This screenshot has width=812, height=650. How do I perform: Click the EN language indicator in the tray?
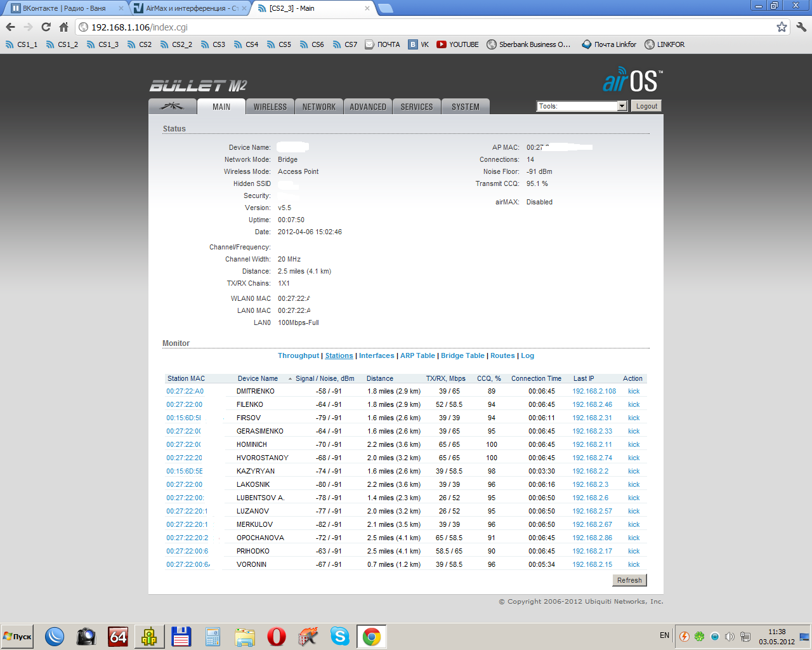click(664, 635)
